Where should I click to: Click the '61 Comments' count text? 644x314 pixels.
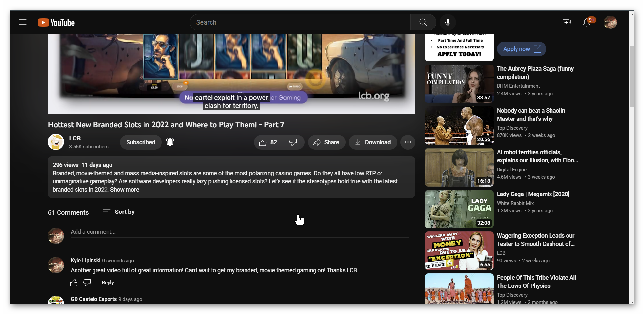pos(68,212)
